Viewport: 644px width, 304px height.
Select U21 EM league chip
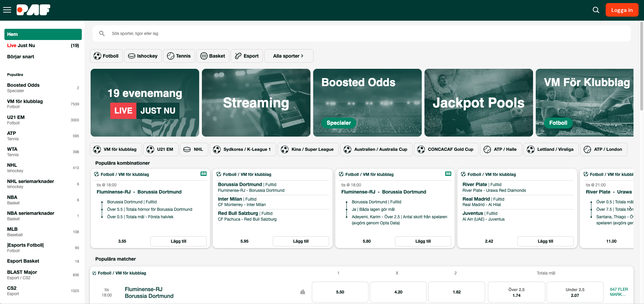coord(161,149)
